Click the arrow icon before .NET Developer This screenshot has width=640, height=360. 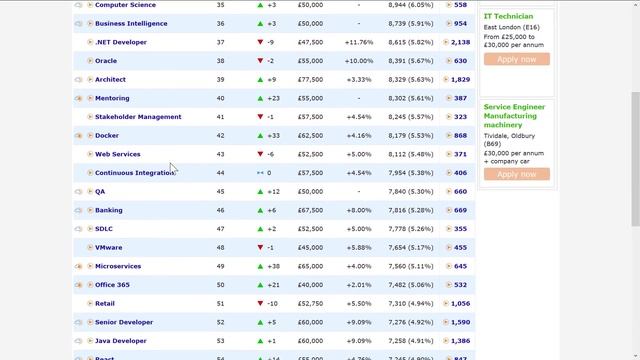coord(90,42)
